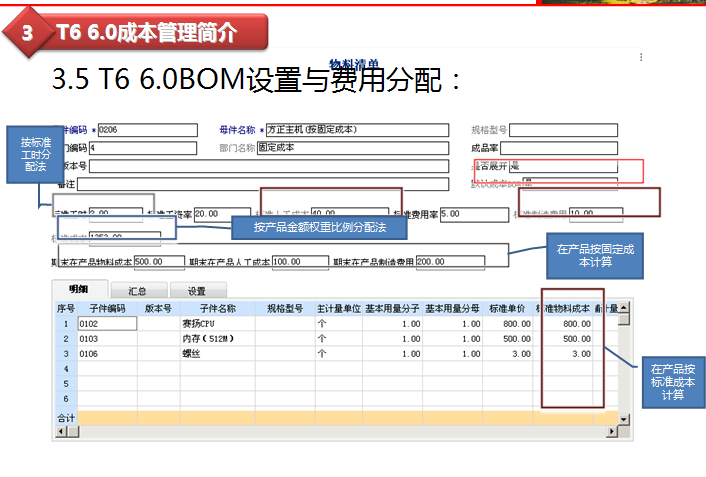Click the 基本用量分子 column header
Image resolution: width=706 pixels, height=477 pixels.
(x=392, y=309)
